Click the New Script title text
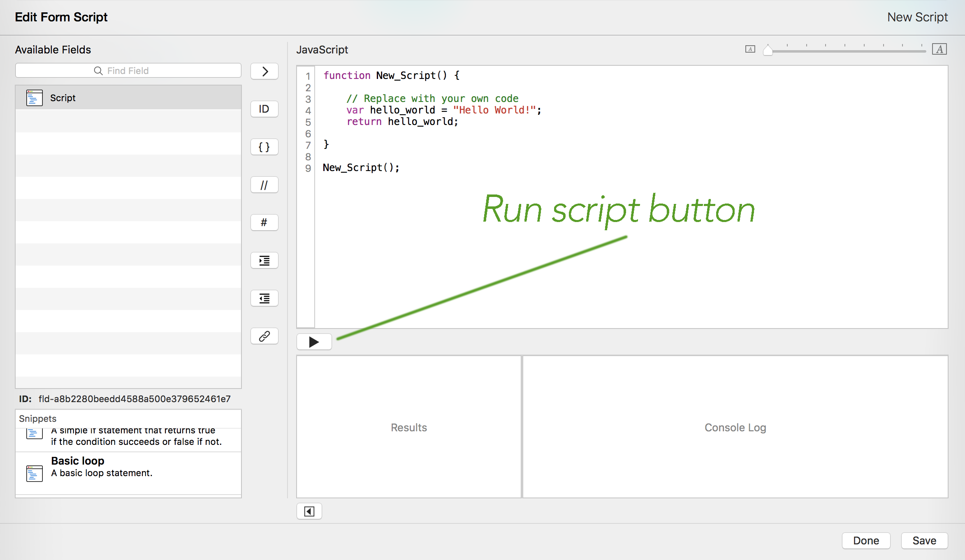Image resolution: width=965 pixels, height=560 pixels. tap(917, 17)
